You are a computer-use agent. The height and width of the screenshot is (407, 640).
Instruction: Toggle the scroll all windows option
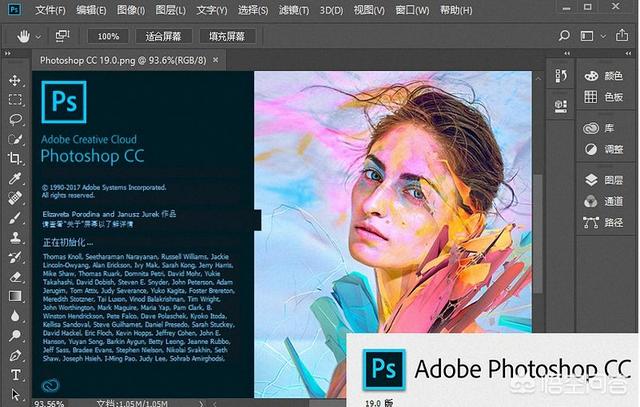coord(62,35)
